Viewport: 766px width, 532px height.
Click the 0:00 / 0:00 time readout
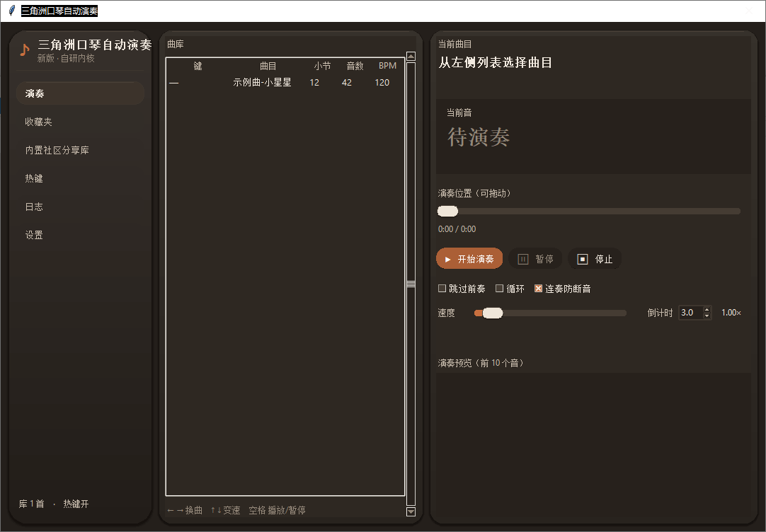(x=457, y=229)
